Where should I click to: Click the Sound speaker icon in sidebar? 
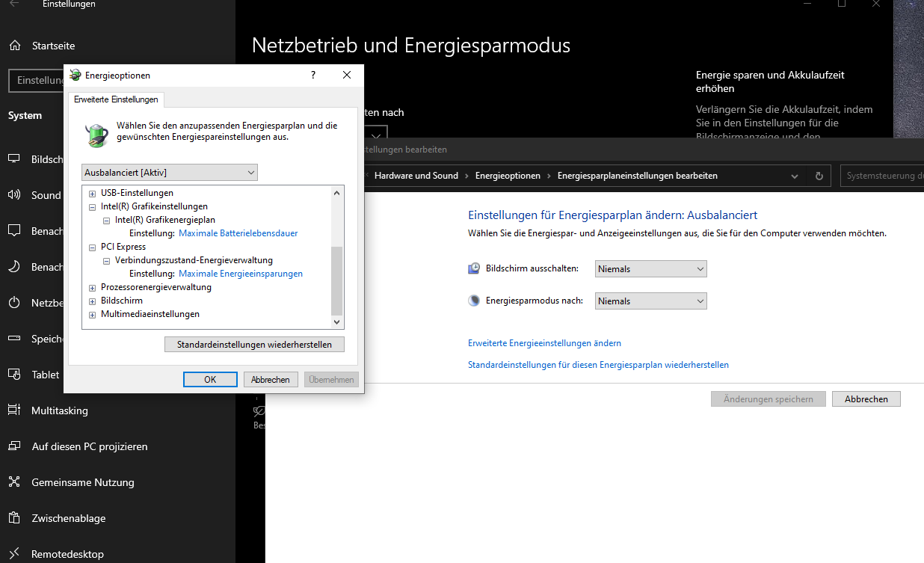(14, 195)
